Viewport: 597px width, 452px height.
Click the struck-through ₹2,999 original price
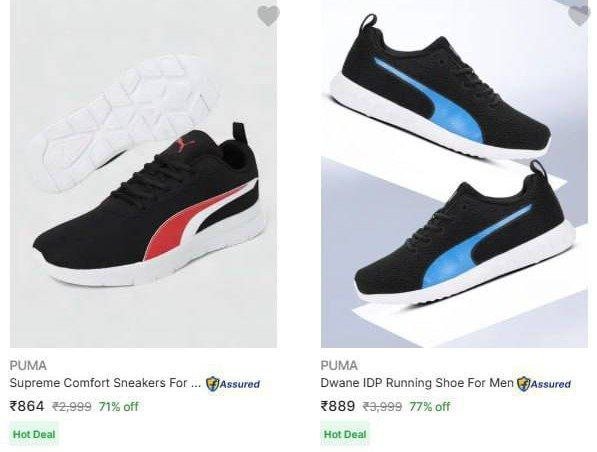(x=72, y=407)
